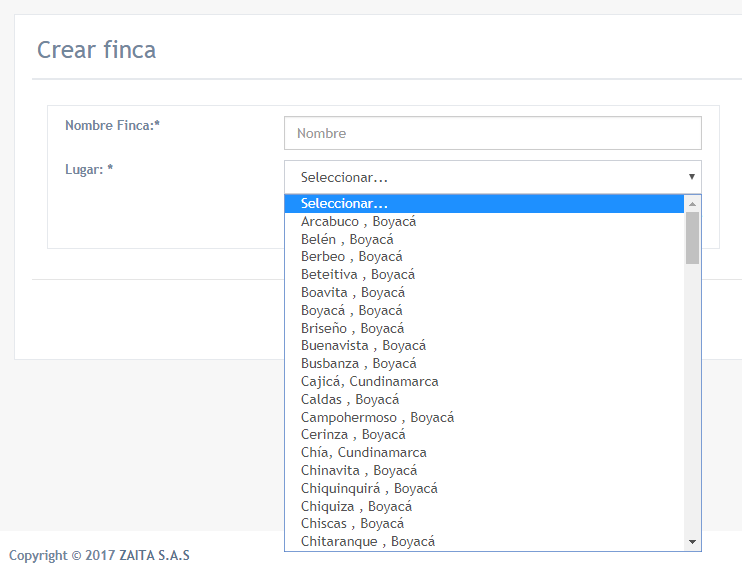Pick Chitaranque, Boyacá at the list bottom
Image resolution: width=742 pixels, height=573 pixels.
[484, 541]
